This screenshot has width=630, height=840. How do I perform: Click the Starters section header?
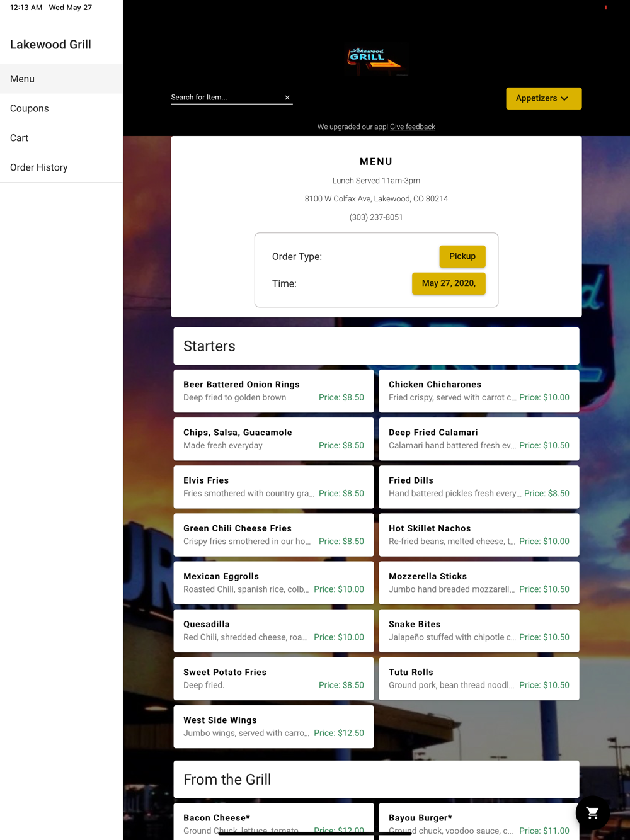(376, 346)
